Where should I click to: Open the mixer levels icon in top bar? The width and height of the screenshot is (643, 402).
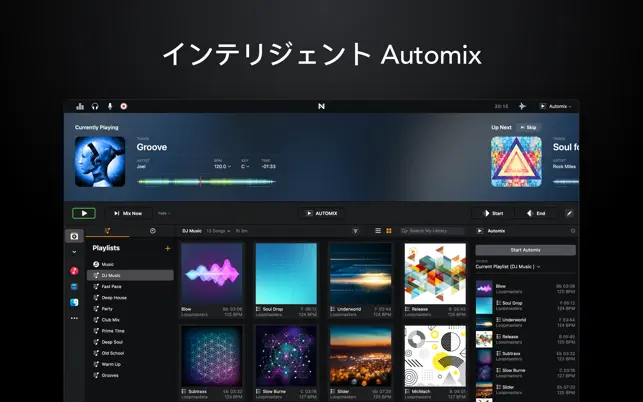[80, 106]
